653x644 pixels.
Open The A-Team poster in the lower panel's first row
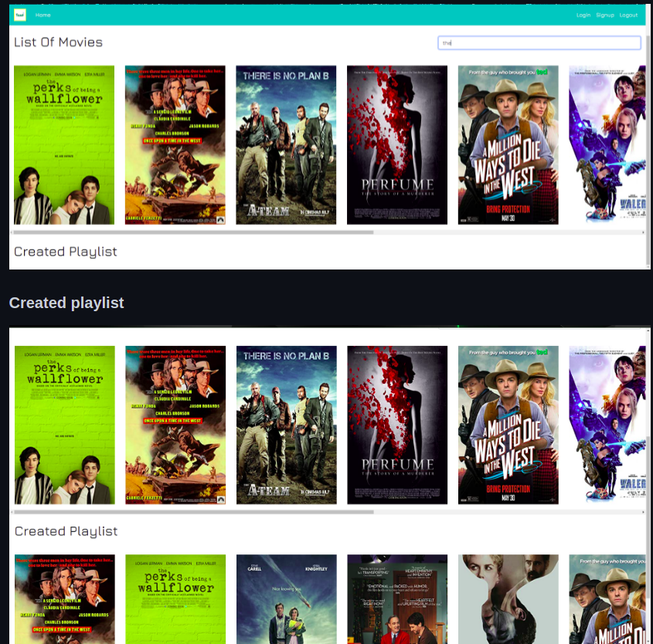tap(287, 425)
